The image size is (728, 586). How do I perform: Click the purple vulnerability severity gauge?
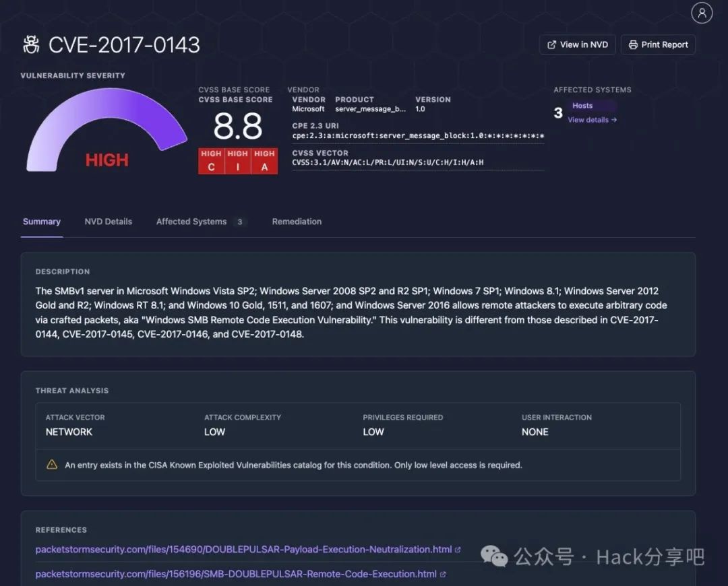pos(107,128)
